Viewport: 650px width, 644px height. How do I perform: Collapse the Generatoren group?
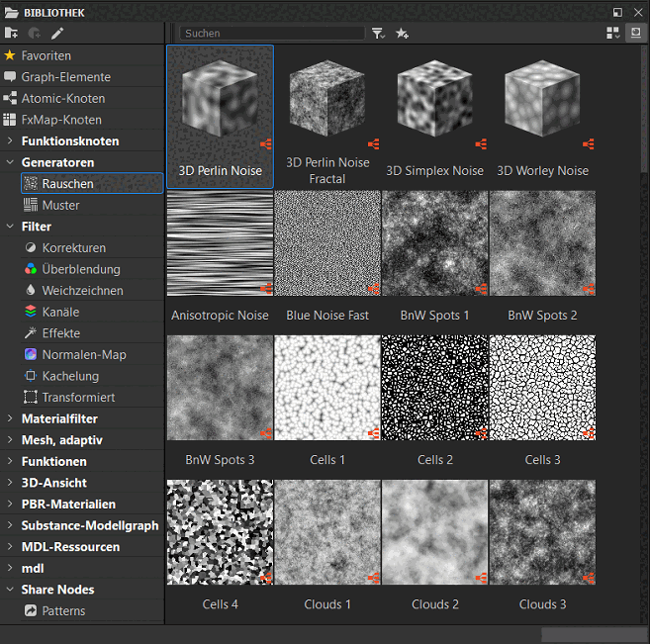(10, 162)
